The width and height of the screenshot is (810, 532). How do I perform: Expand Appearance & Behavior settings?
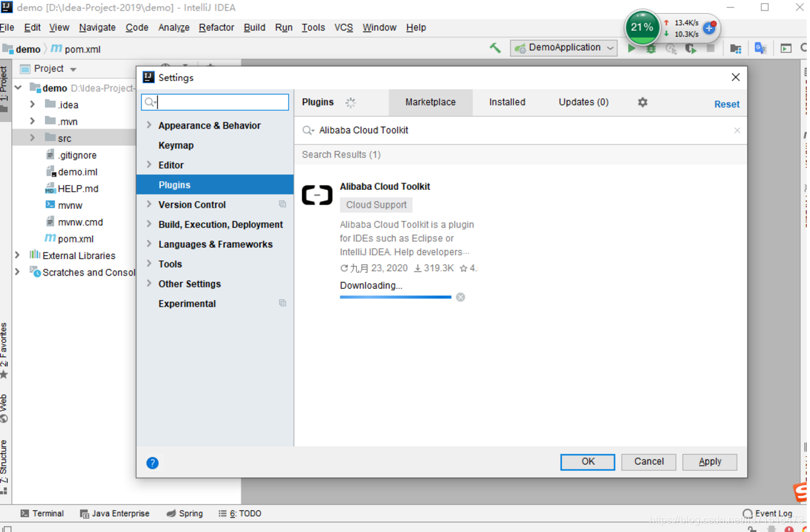coord(149,125)
